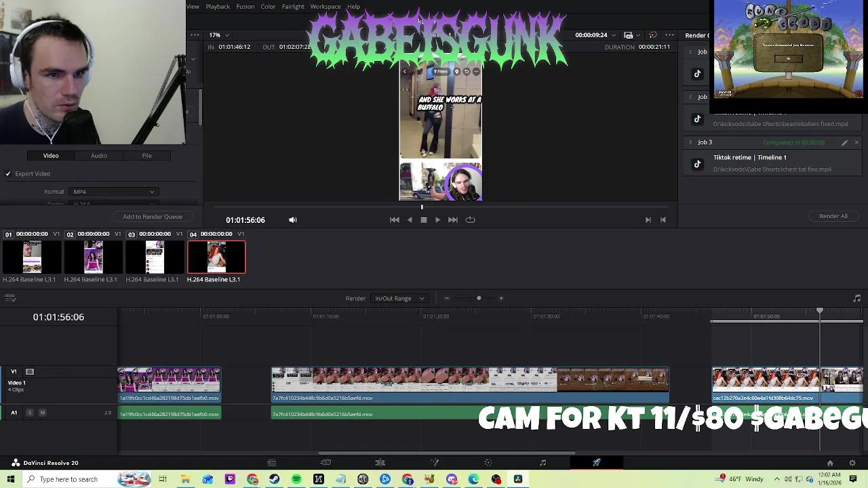Select the Deliver page rocket icon
The image size is (868, 488).
(x=597, y=463)
